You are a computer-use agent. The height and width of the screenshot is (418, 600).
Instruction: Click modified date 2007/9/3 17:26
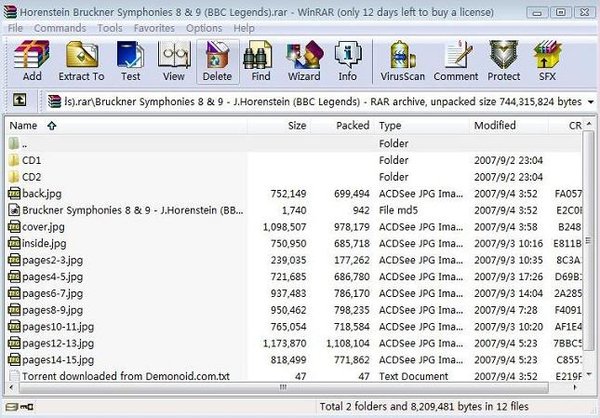point(509,277)
